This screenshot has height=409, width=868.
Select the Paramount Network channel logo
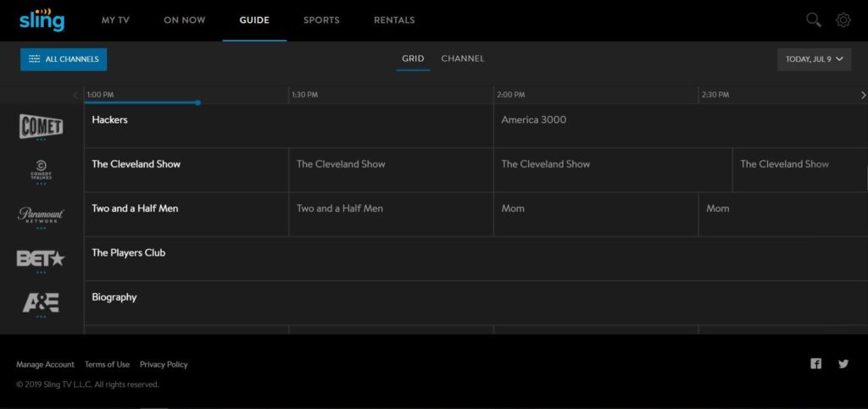42,215
